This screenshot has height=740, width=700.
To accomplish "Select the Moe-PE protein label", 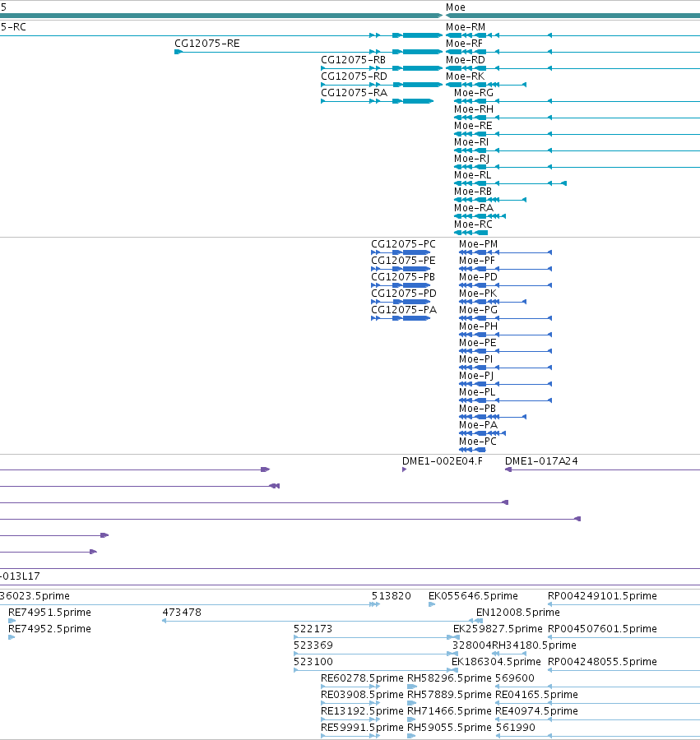I will coord(478,343).
